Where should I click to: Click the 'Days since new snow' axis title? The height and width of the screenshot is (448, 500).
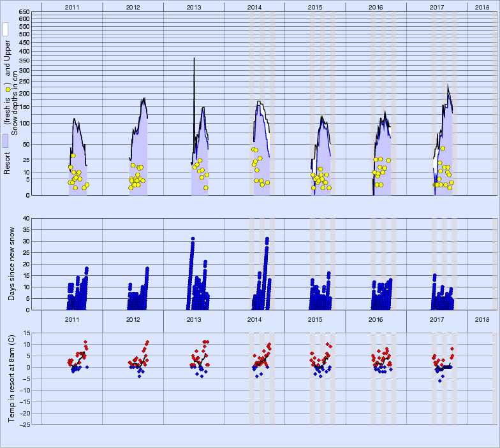(x=11, y=264)
